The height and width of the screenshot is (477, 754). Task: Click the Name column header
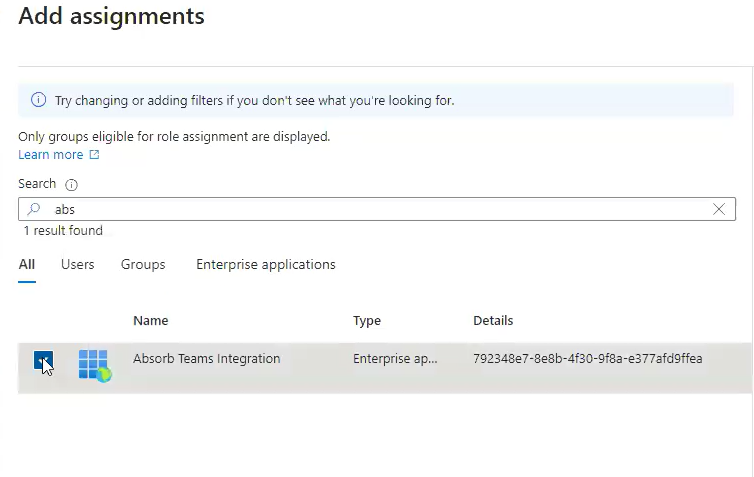pyautogui.click(x=151, y=321)
